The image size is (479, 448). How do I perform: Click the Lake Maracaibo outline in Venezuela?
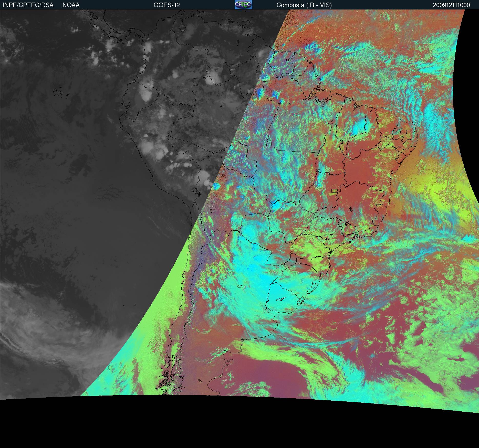click(x=182, y=27)
